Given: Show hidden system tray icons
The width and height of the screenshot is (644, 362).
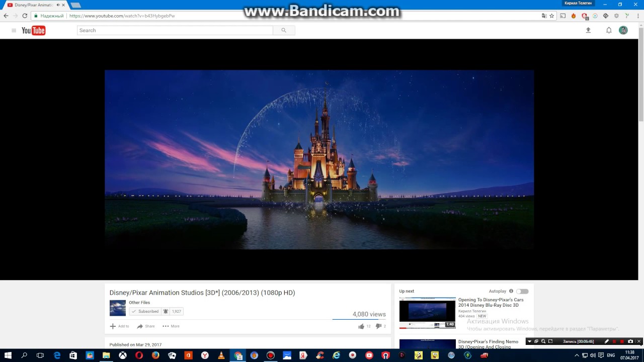Looking at the screenshot, I should click(577, 355).
